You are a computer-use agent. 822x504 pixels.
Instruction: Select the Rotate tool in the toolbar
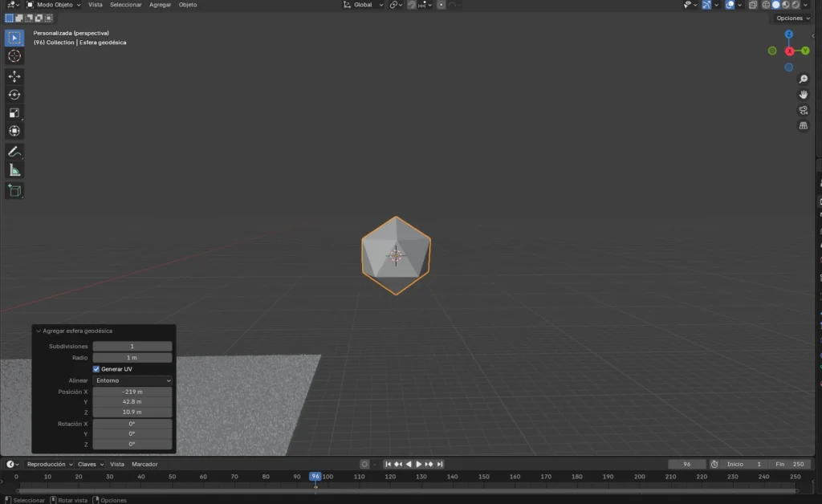click(14, 95)
